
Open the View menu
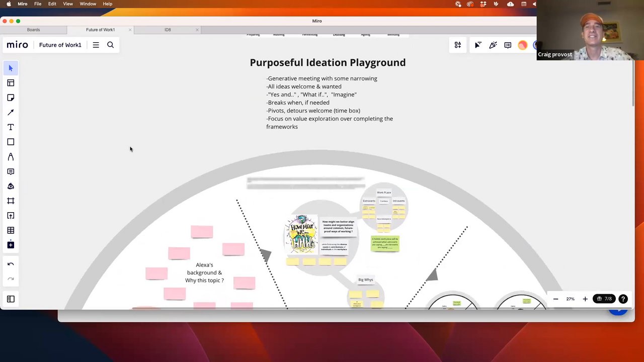pos(68,4)
